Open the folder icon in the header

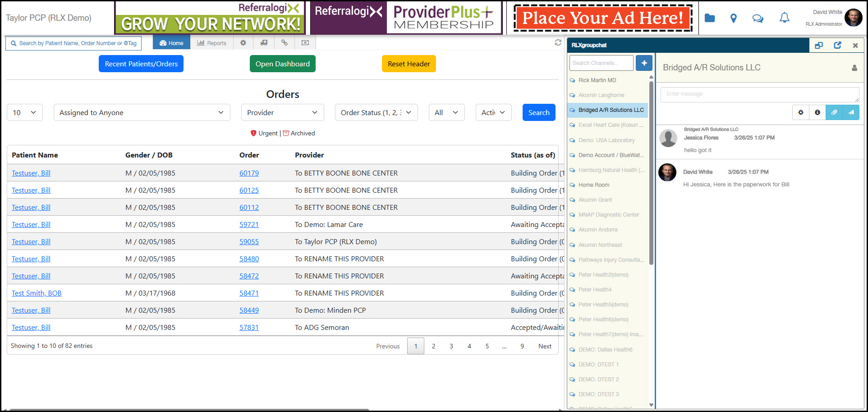(x=710, y=18)
